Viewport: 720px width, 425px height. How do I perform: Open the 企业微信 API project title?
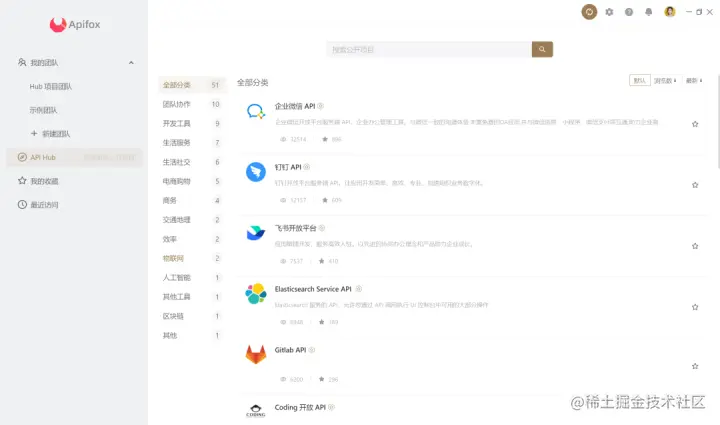pyautogui.click(x=295, y=106)
